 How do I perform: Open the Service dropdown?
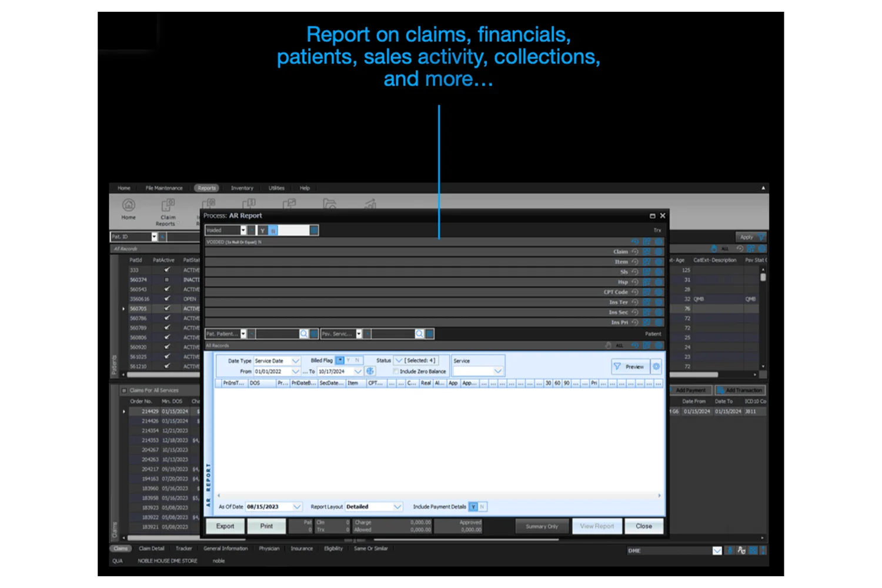point(498,371)
